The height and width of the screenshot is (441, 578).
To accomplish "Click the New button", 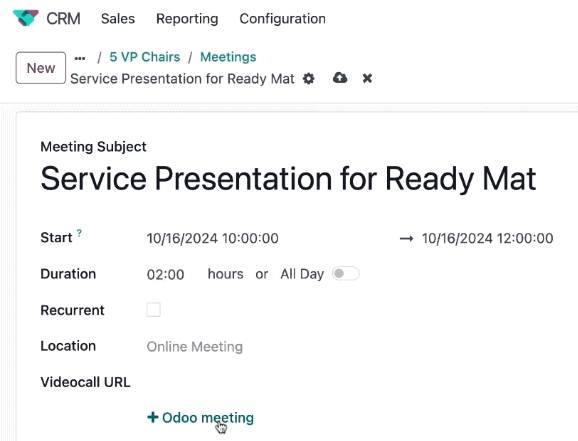I will [41, 68].
